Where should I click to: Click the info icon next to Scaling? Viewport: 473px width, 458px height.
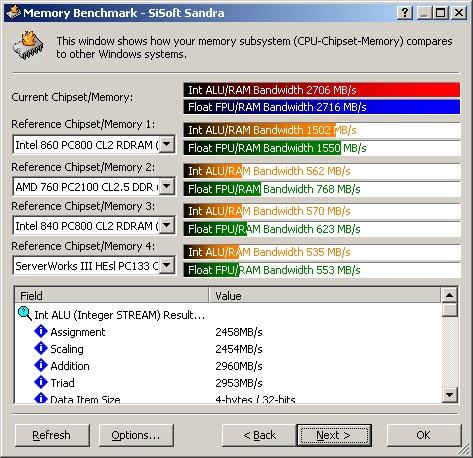[x=41, y=348]
